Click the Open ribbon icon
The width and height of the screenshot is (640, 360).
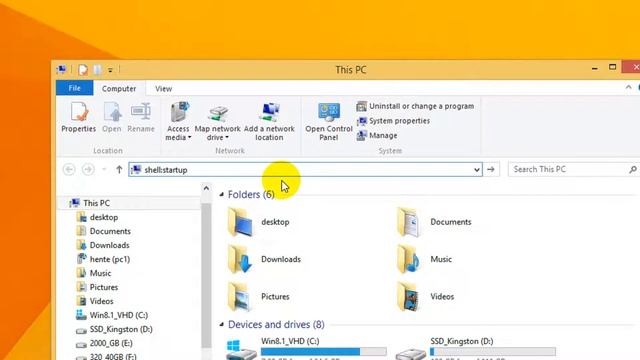pyautogui.click(x=112, y=118)
